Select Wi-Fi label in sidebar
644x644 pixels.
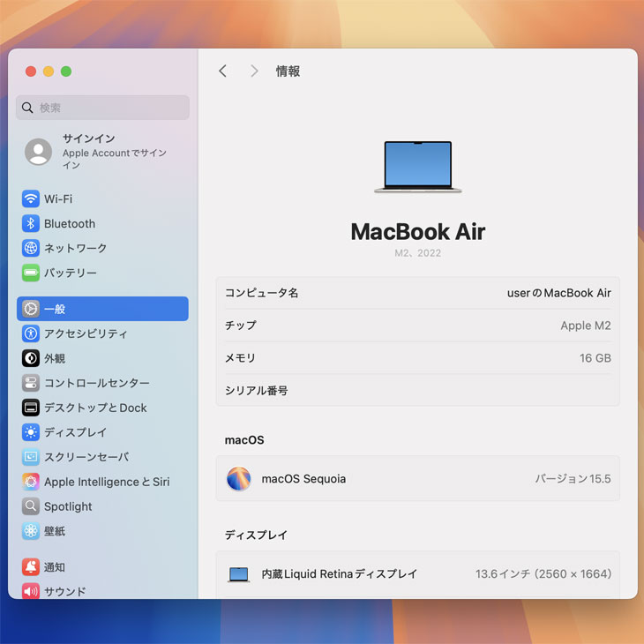[58, 199]
